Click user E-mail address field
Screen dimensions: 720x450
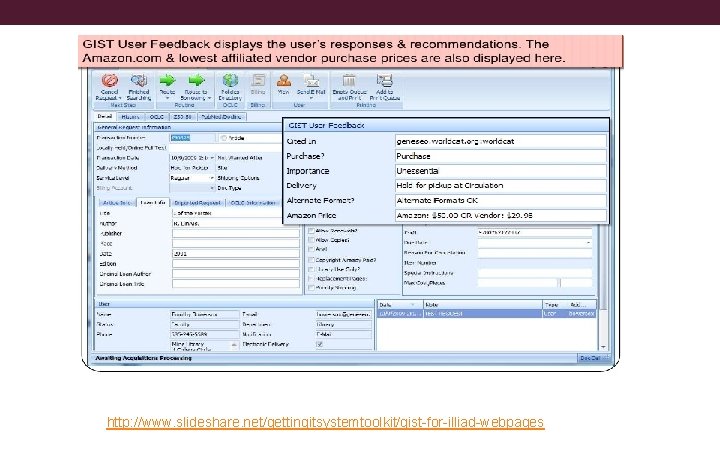click(x=343, y=315)
